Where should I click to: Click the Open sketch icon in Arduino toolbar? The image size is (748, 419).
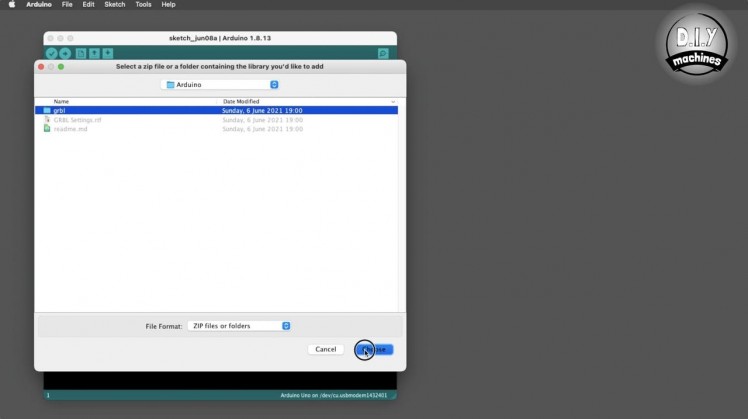pyautogui.click(x=94, y=53)
